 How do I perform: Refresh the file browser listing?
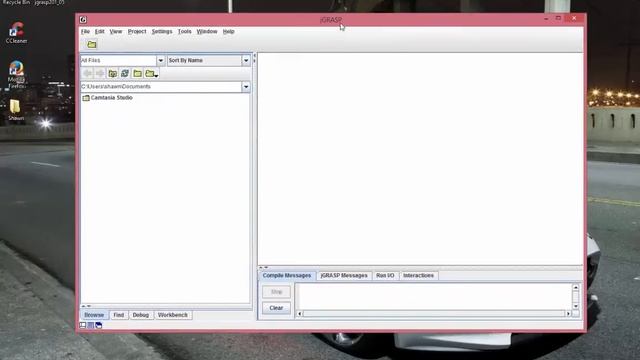[x=125, y=73]
